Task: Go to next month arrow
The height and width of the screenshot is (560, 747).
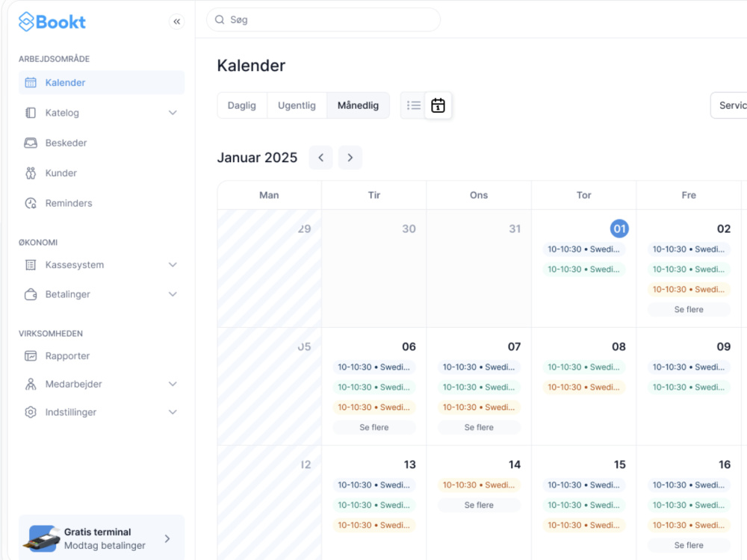Action: click(x=350, y=158)
